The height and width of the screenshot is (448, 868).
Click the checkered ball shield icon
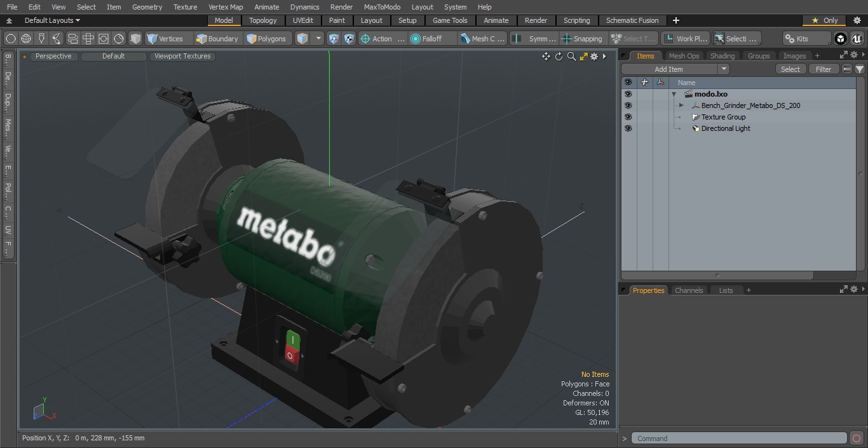point(349,39)
